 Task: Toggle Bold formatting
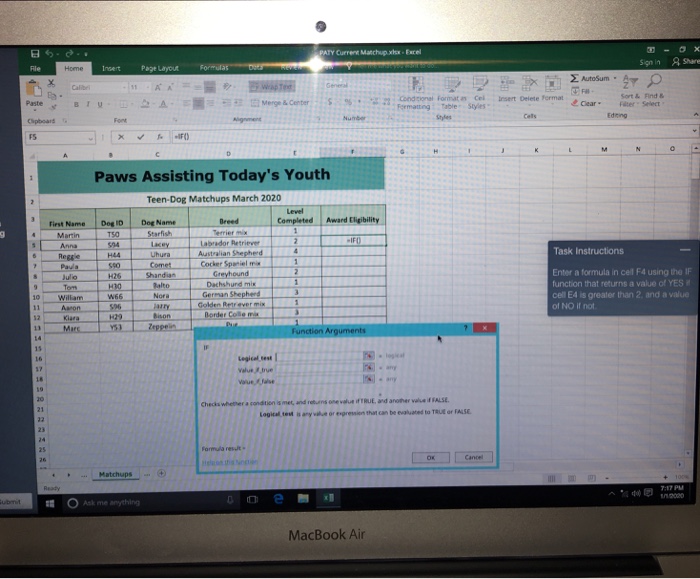[x=76, y=104]
